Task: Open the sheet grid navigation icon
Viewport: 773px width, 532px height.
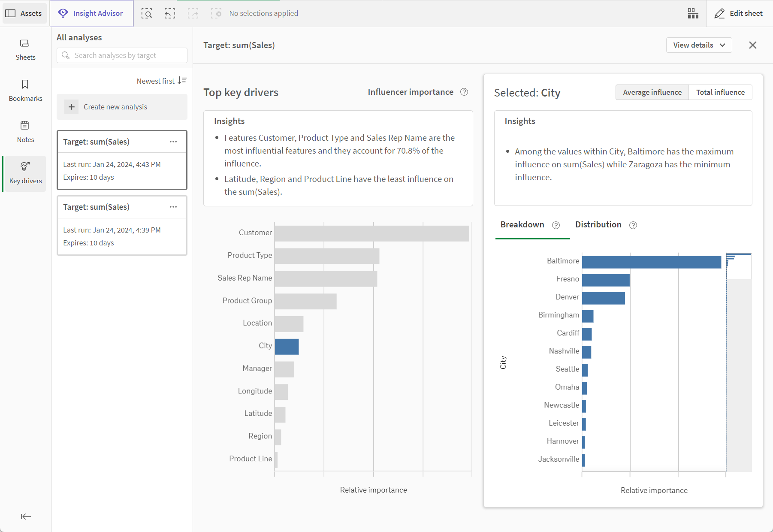Action: (x=693, y=13)
